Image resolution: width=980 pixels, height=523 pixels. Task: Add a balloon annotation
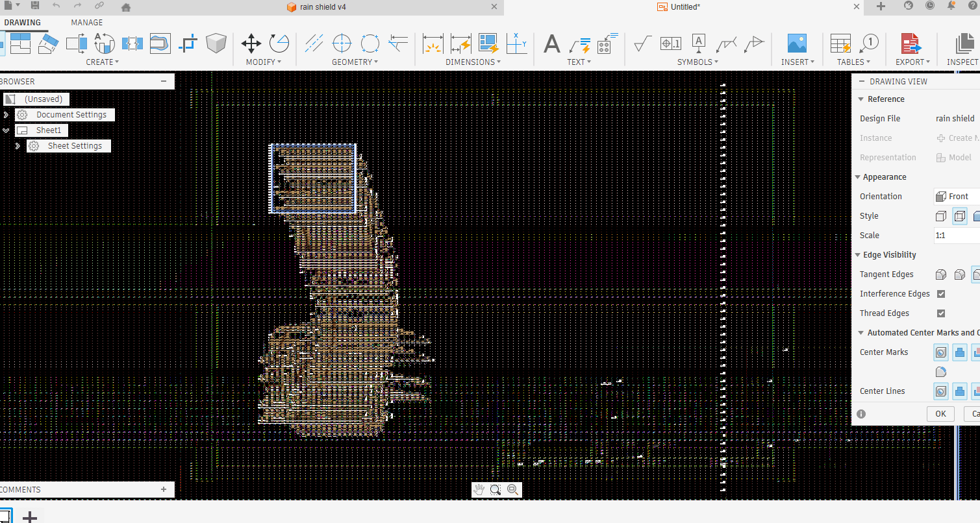pyautogui.click(x=869, y=44)
